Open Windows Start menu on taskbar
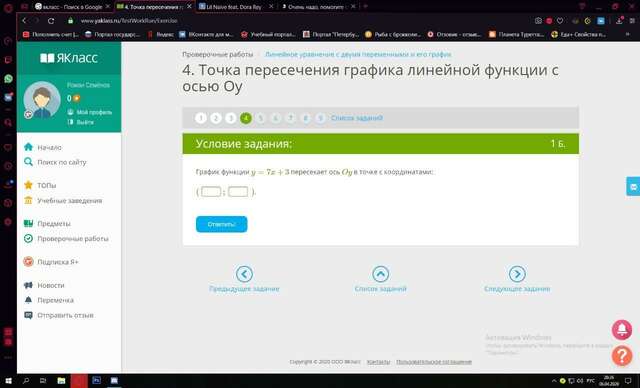 pos(8,381)
